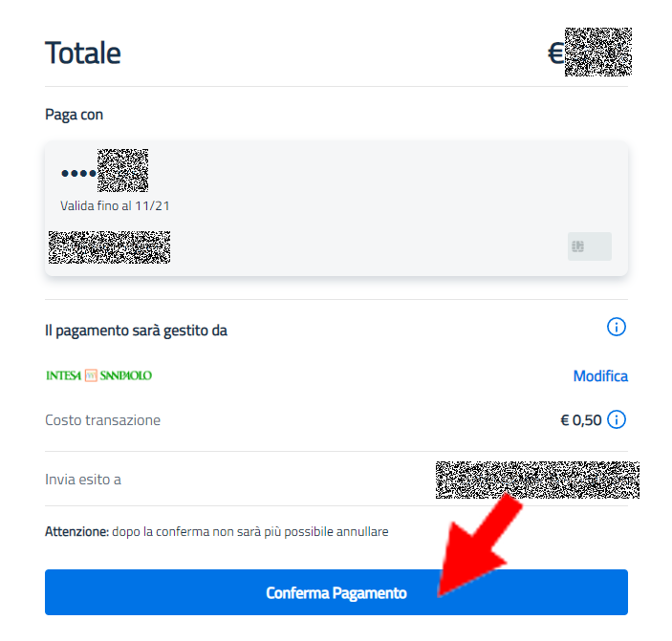Open info icon beside payment manager heading

(617, 328)
